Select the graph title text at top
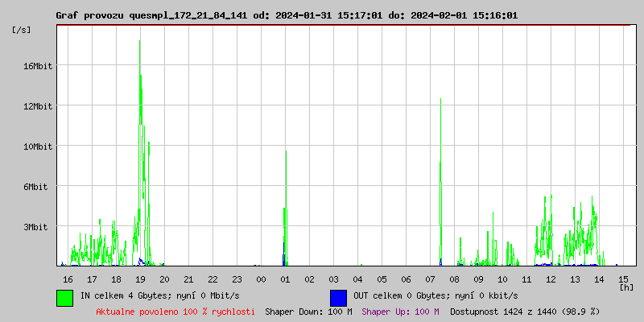The width and height of the screenshot is (644, 322). [x=287, y=15]
